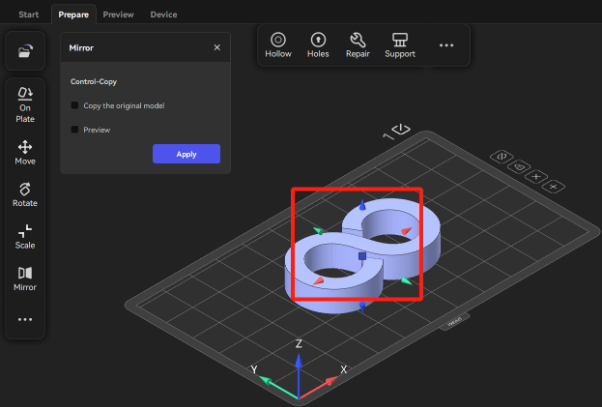Viewport: 602px width, 407px height.
Task: Enable Copy the original model checkbox
Action: coord(75,105)
